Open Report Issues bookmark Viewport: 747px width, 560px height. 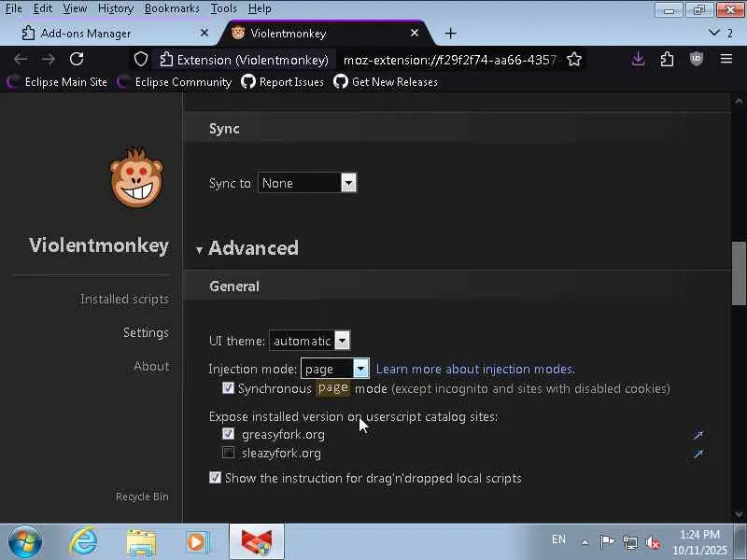283,82
